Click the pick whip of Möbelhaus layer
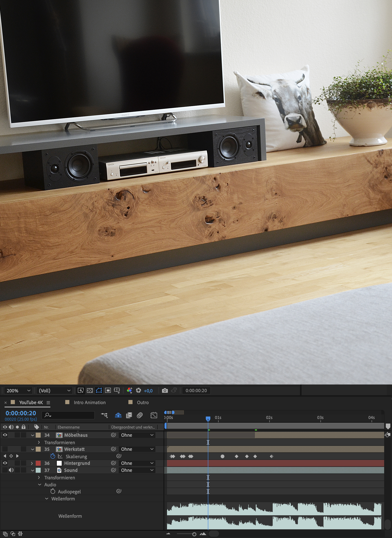392x538 pixels. pos(113,435)
